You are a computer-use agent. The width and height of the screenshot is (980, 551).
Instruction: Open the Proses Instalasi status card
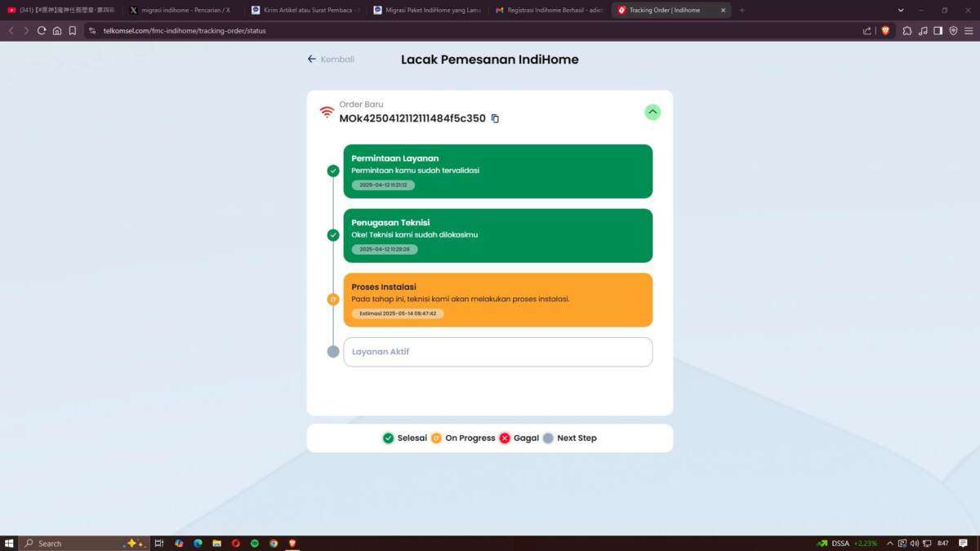[x=498, y=300]
